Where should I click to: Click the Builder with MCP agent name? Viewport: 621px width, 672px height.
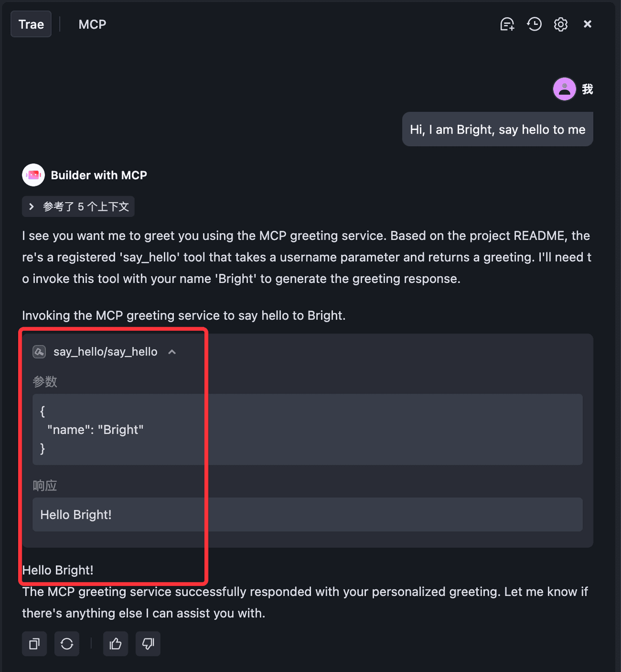tap(99, 175)
